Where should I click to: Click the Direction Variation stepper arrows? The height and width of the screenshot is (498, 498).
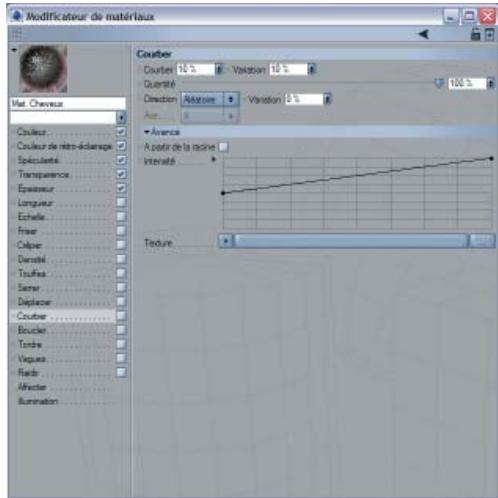(x=327, y=99)
